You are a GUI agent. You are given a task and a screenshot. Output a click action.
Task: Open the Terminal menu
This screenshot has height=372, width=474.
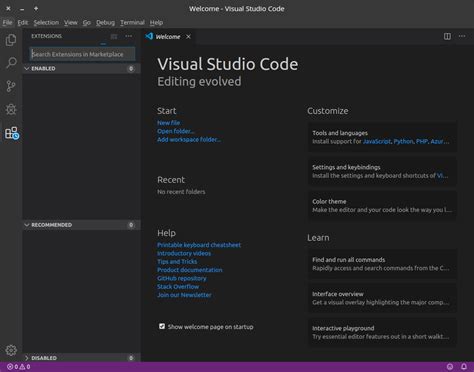[132, 22]
